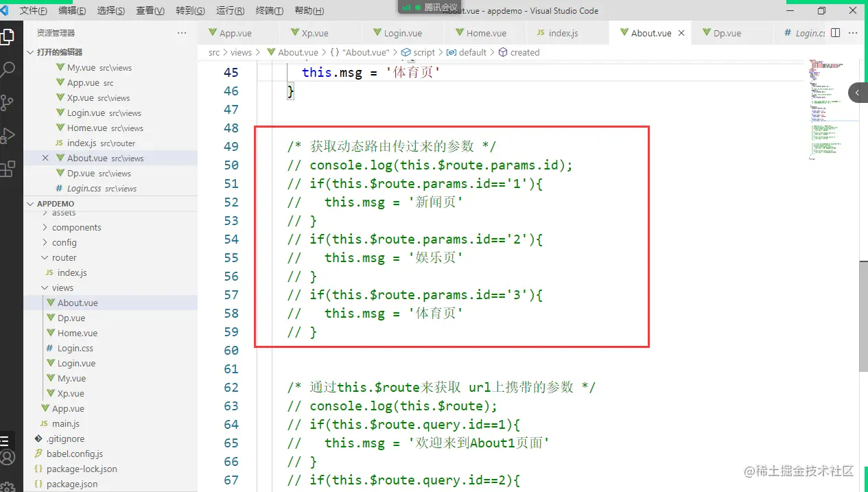Click the script breadcrumb segment
This screenshot has width=868, height=492.
(418, 52)
